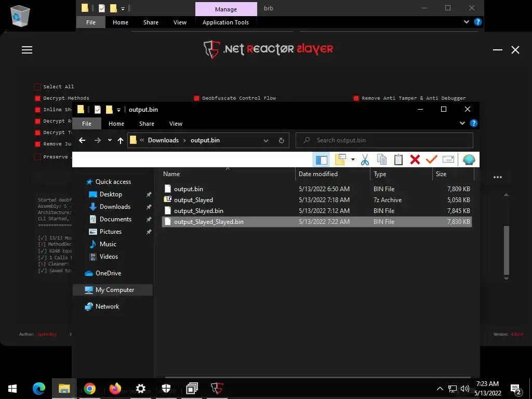Open the three-dots menu in Slayer window
This screenshot has width=532, height=399.
pos(497,177)
